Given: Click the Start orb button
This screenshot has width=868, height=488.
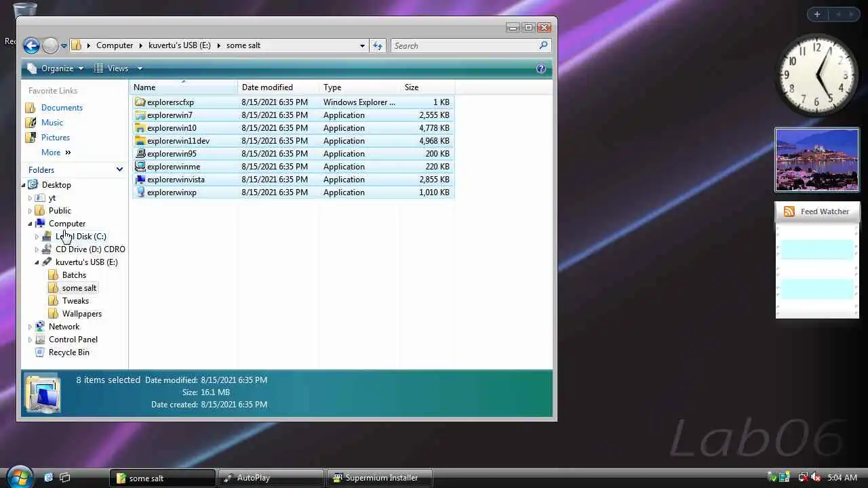Looking at the screenshot, I should point(19,476).
